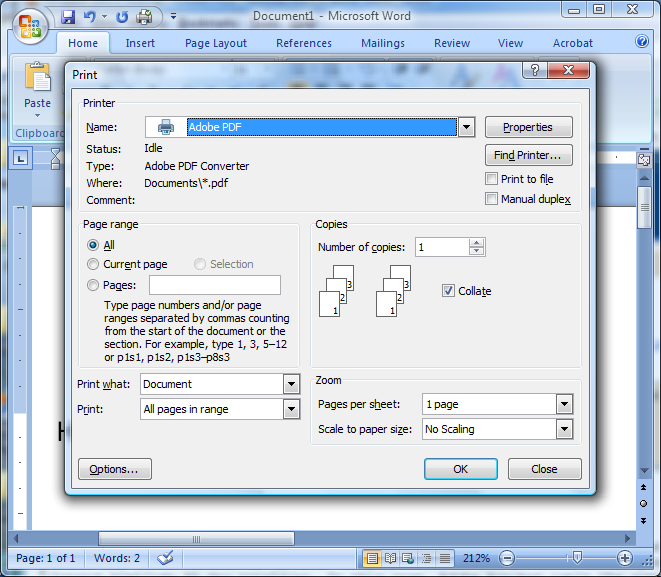The image size is (661, 577).
Task: Click the Pages range input field
Action: point(215,285)
